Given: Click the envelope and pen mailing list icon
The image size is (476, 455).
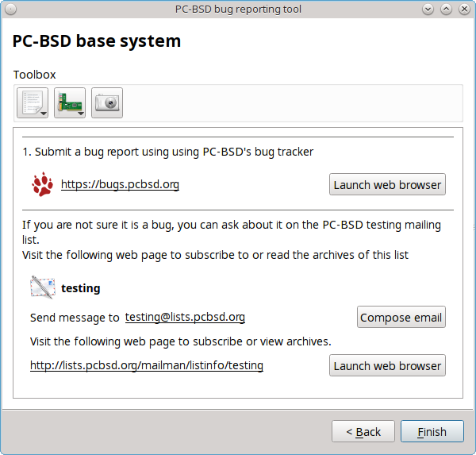Looking at the screenshot, I should [43, 287].
